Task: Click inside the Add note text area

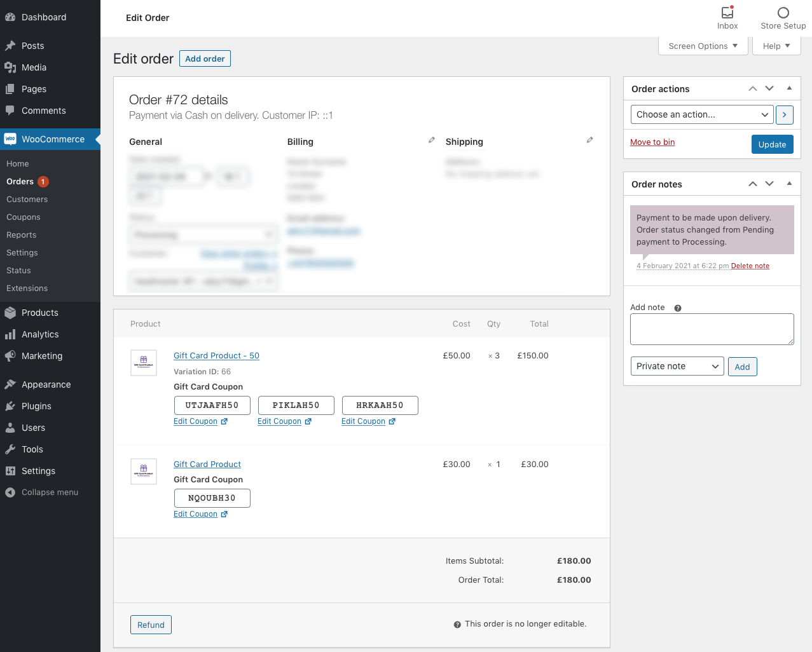Action: (x=712, y=329)
